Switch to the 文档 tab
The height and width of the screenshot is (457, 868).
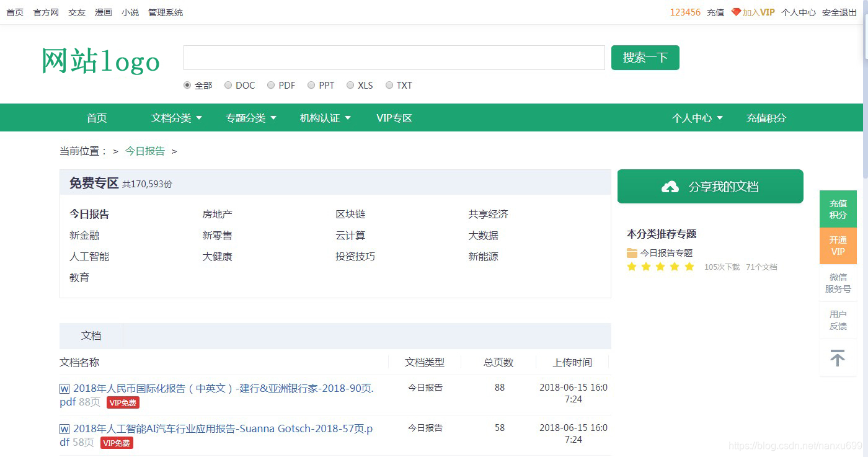(x=91, y=335)
